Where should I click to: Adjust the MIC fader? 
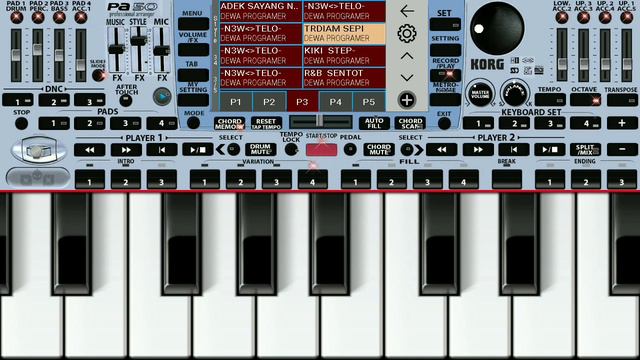[x=161, y=50]
